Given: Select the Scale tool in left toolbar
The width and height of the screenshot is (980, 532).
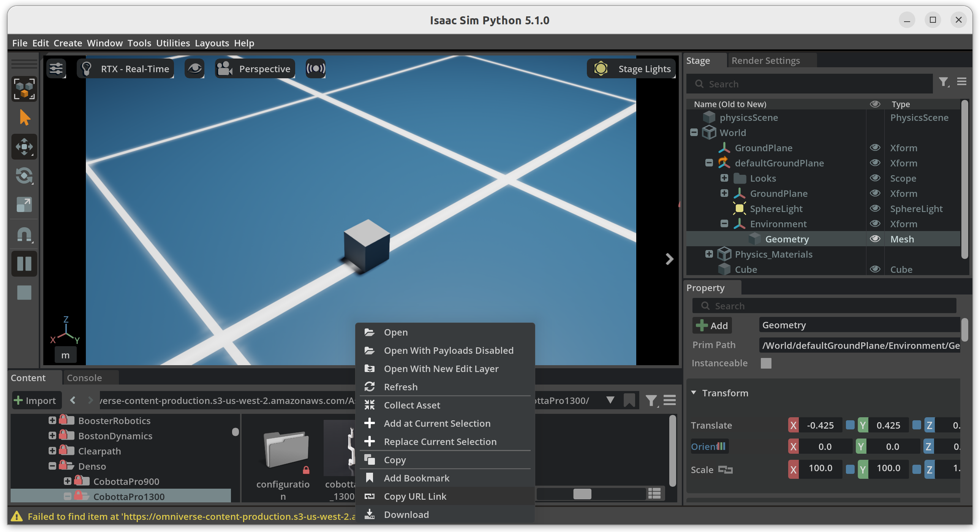Looking at the screenshot, I should [24, 205].
